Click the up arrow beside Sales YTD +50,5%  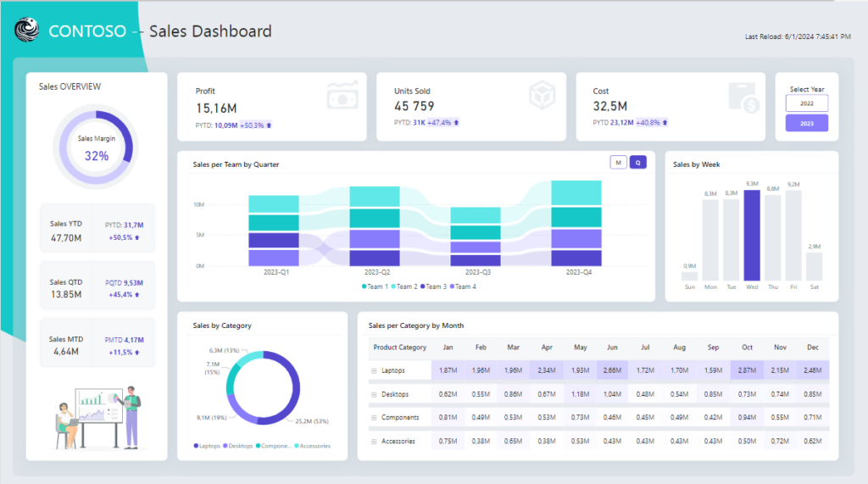[x=136, y=237]
